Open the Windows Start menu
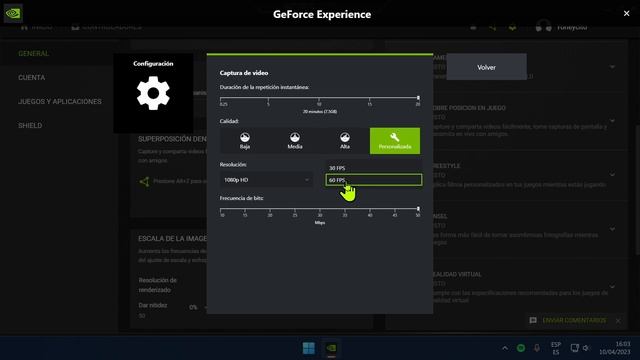The height and width of the screenshot is (360, 640). point(309,348)
